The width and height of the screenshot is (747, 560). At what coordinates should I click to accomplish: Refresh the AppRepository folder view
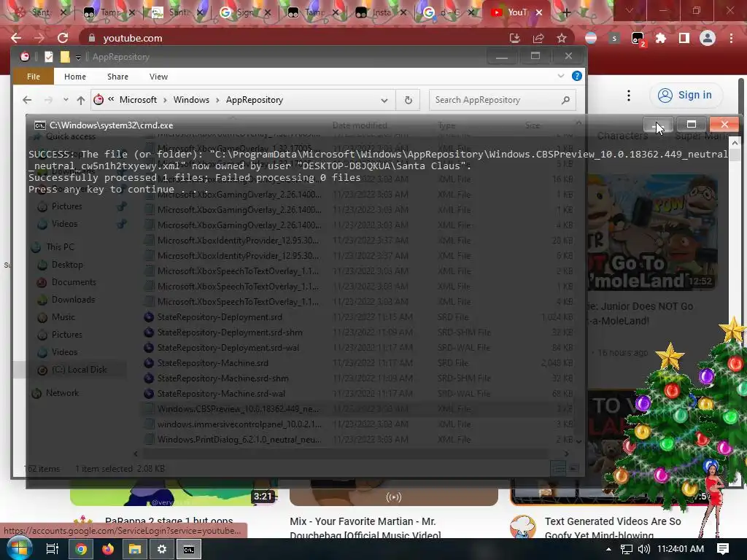click(x=409, y=100)
